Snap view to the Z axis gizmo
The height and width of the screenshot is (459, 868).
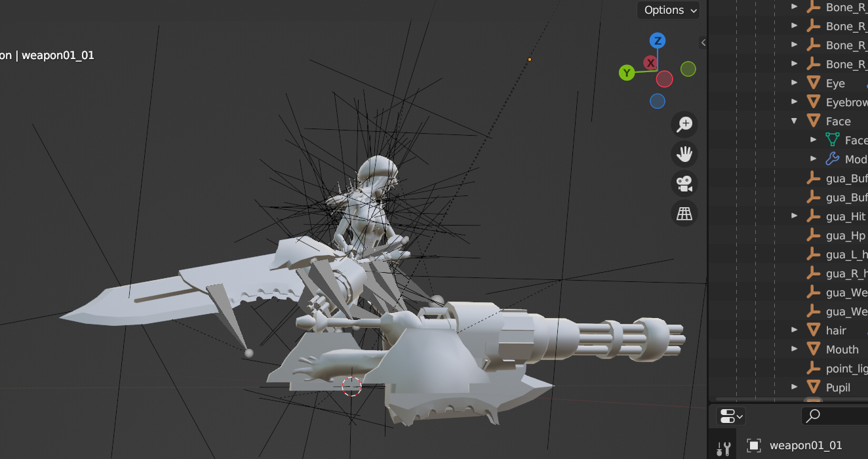(658, 41)
